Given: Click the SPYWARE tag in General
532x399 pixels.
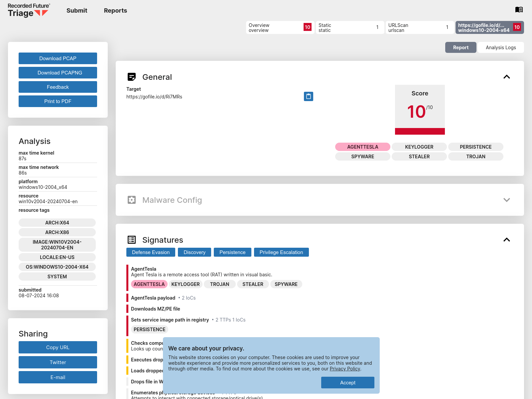Looking at the screenshot, I should (363, 157).
